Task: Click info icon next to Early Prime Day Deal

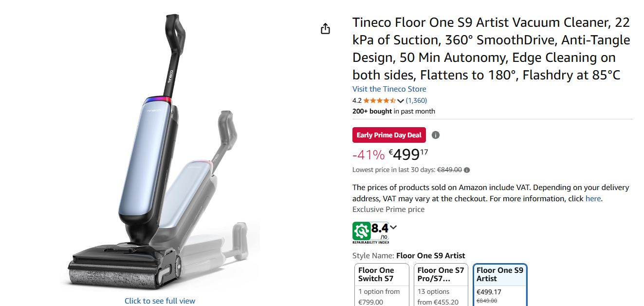Action: click(436, 135)
